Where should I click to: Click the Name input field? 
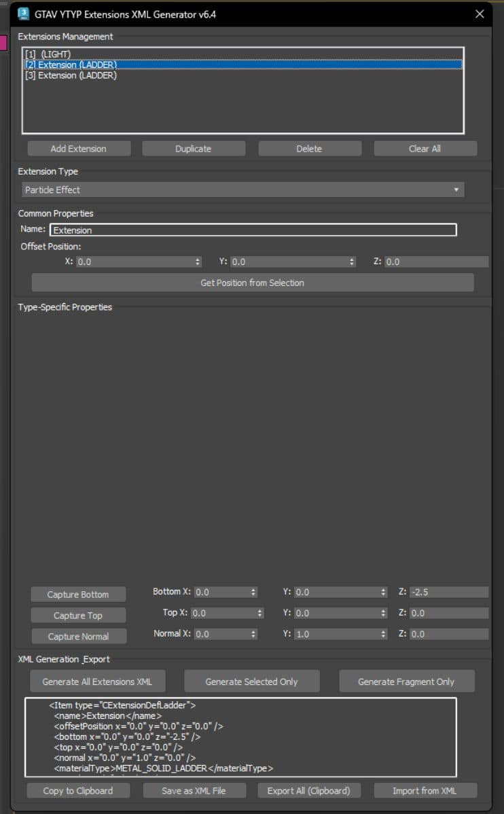(253, 230)
